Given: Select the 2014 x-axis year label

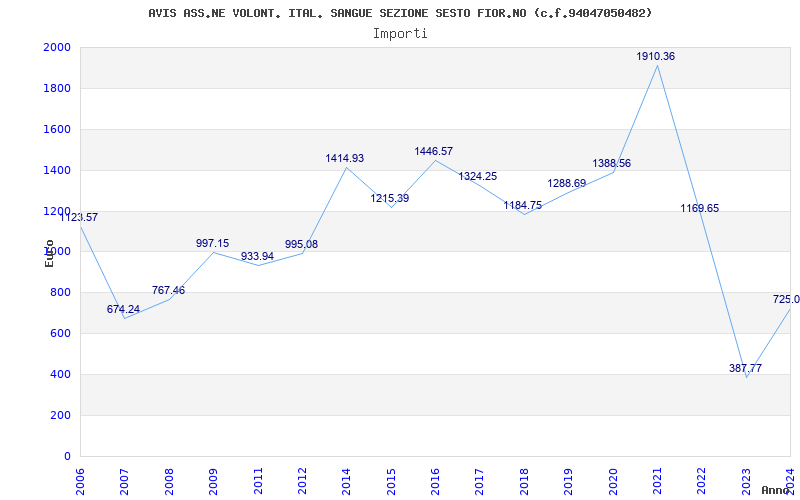Looking at the screenshot, I should 347,479.
